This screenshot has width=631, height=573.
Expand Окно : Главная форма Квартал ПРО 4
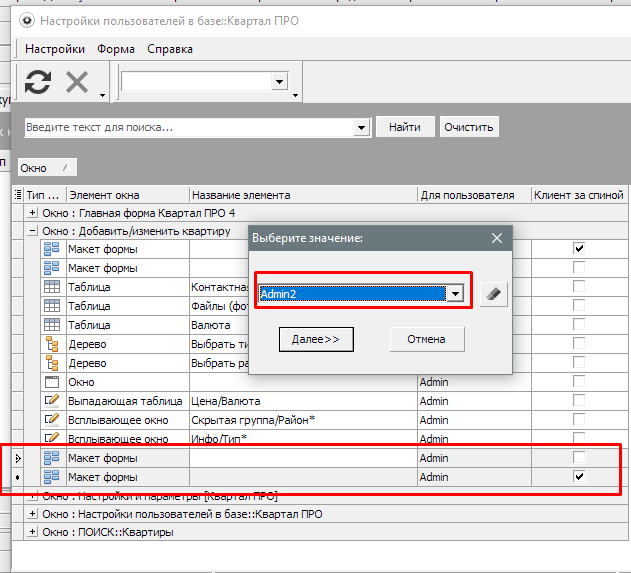click(x=33, y=213)
